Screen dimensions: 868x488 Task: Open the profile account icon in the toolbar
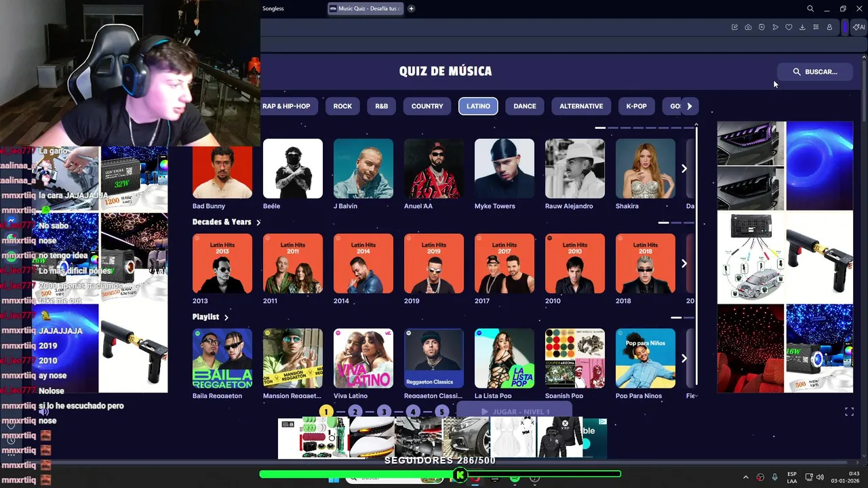[x=829, y=27]
